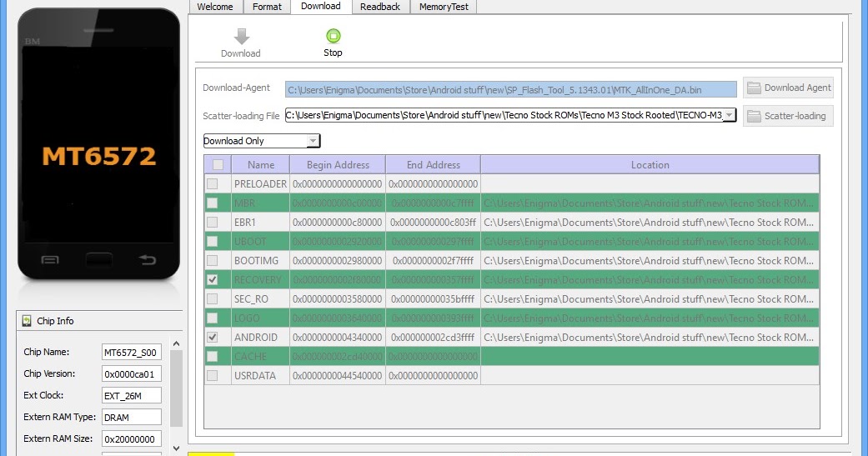
Task: Click the SEC_RO name cell
Action: [260, 298]
